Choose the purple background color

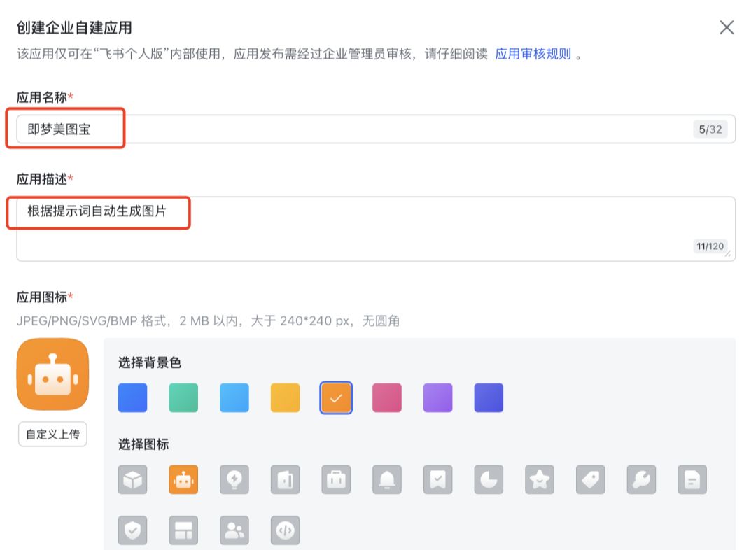(437, 397)
